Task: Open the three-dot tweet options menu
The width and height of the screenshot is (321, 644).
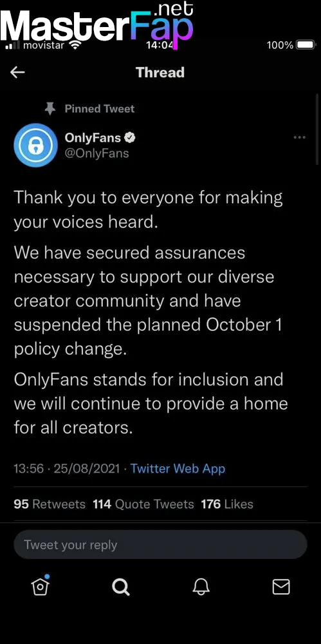Action: coord(300,138)
